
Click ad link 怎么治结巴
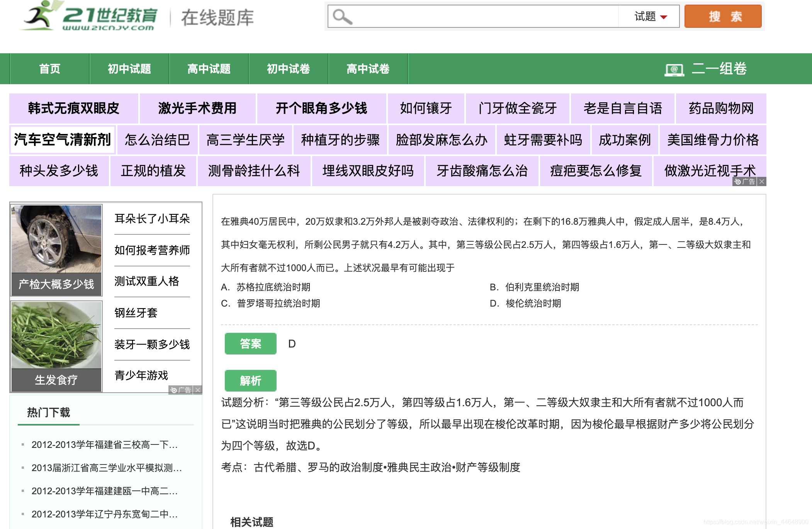point(158,140)
